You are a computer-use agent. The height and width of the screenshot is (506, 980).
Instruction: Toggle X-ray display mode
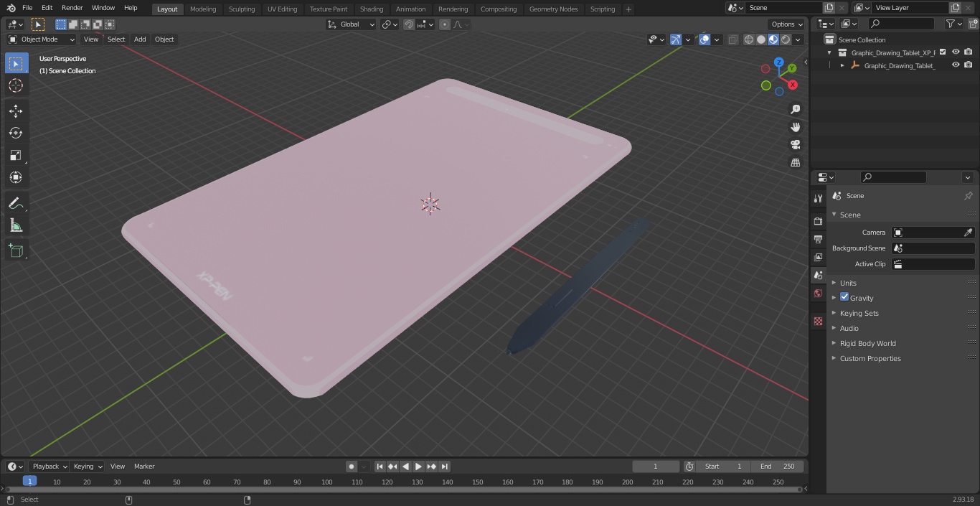click(732, 39)
